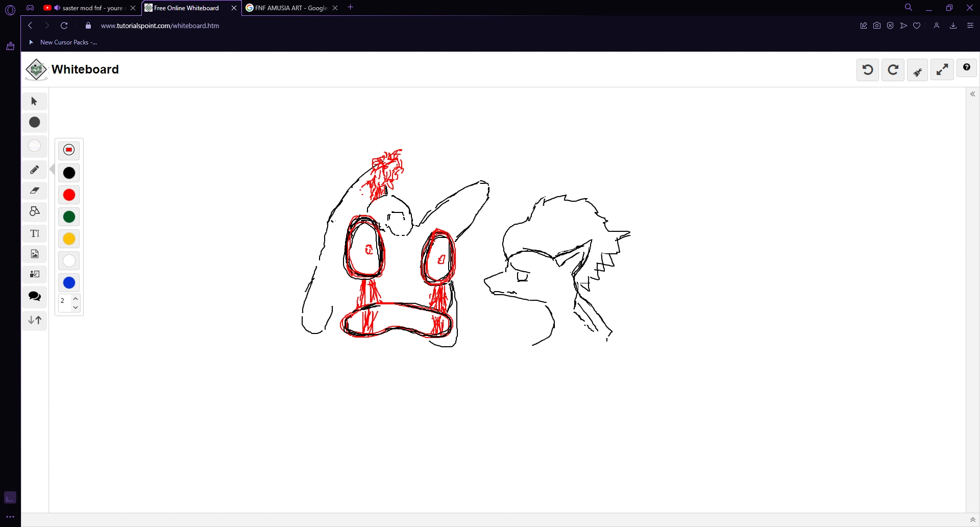Viewport: 980px width, 527px height.
Task: Select the Eraser tool
Action: coord(34,190)
